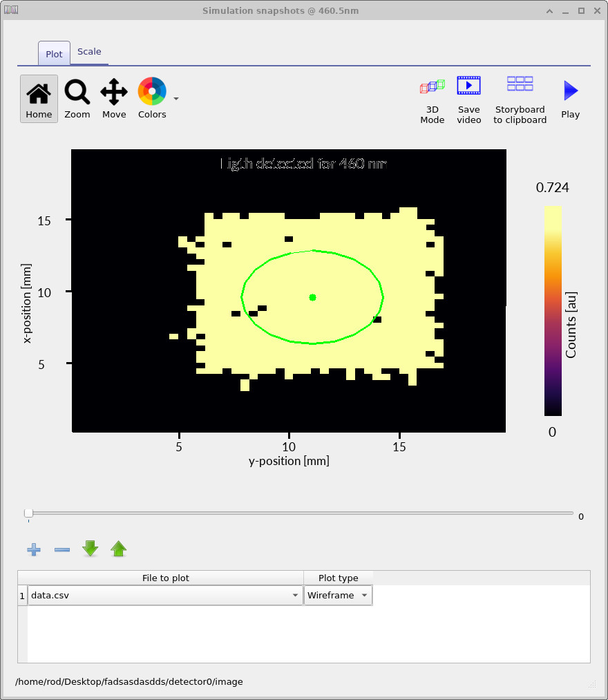Switch to the Scale tab
The image size is (608, 700).
[x=89, y=51]
